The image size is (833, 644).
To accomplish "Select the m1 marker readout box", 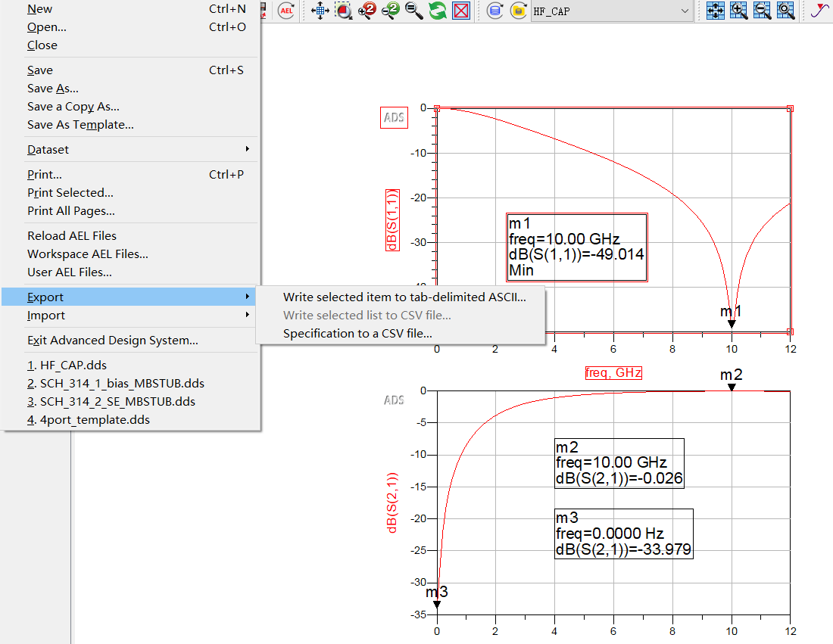I will click(x=577, y=247).
